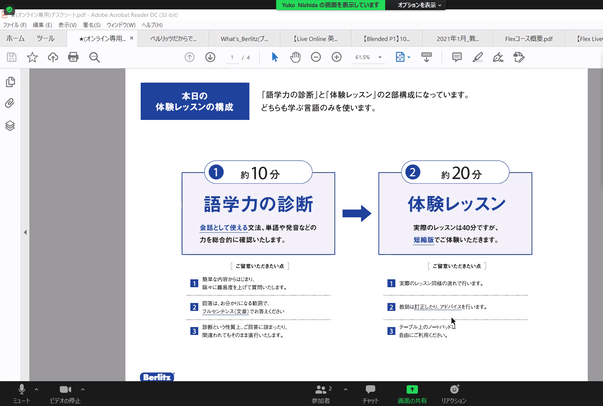
Task: Open the attachments paperclip panel
Action: click(10, 103)
